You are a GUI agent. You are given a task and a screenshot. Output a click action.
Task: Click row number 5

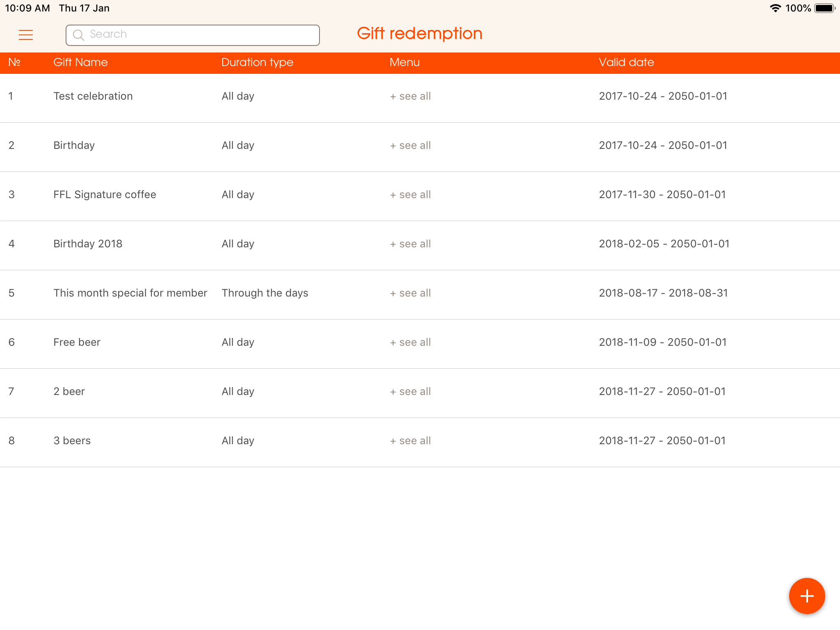[11, 293]
